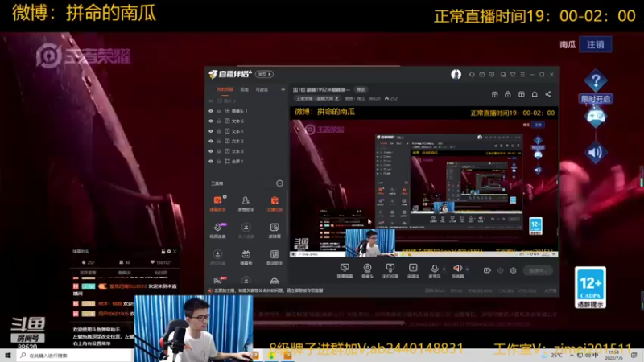644x362 pixels.
Task: Expand microphone options arrow
Action: coord(444,269)
